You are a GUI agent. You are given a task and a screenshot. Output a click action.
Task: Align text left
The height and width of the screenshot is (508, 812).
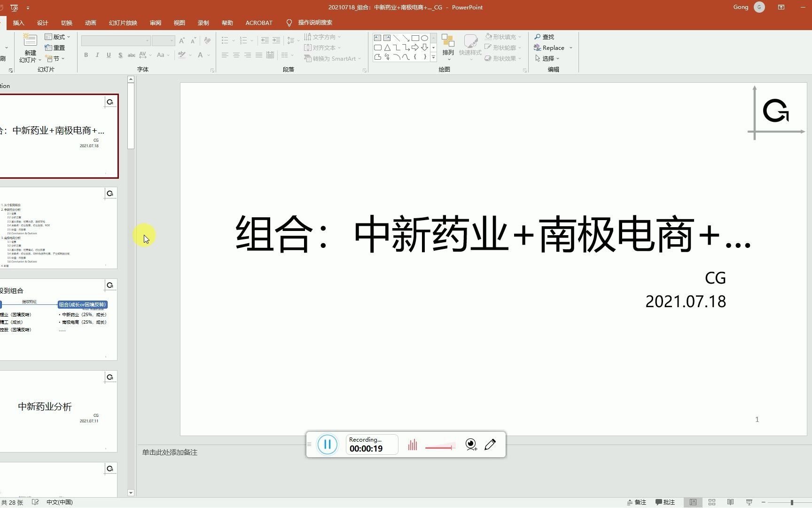tap(225, 55)
